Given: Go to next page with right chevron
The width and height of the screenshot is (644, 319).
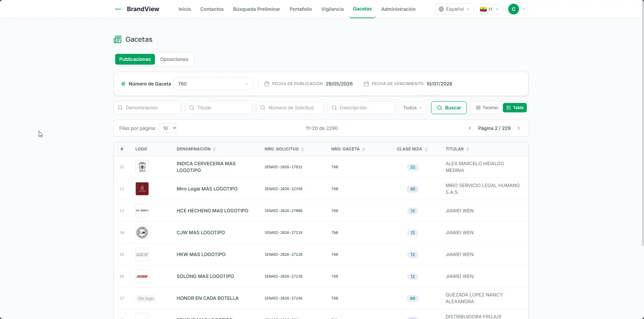Looking at the screenshot, I should [519, 128].
